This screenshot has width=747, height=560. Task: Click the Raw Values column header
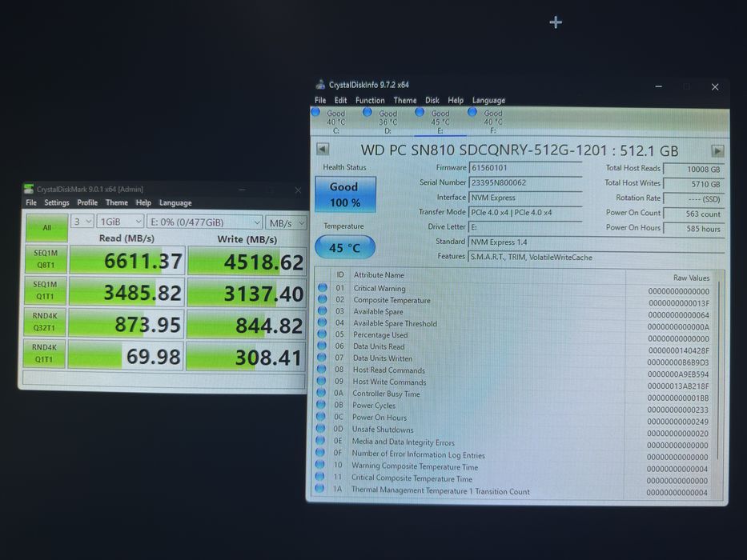tap(691, 278)
